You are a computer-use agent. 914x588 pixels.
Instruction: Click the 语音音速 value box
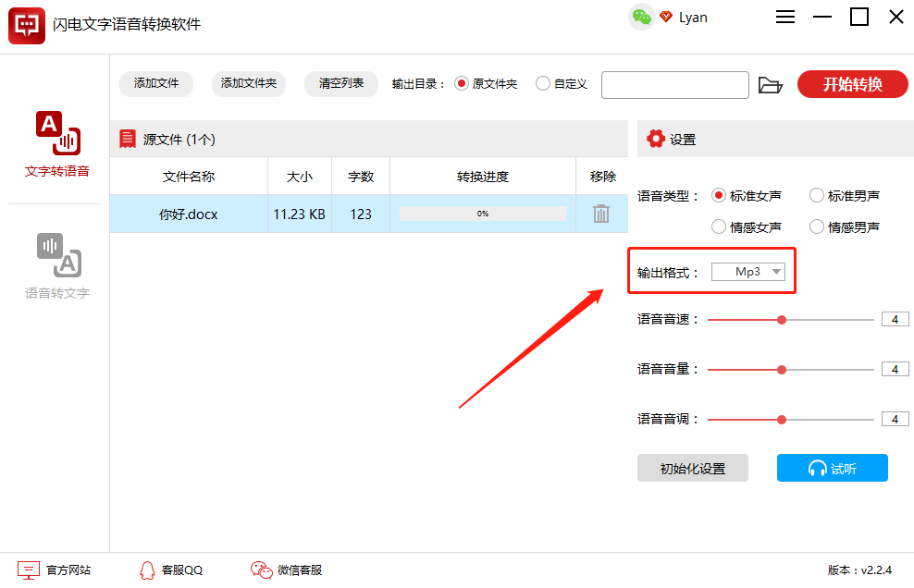pos(895,319)
